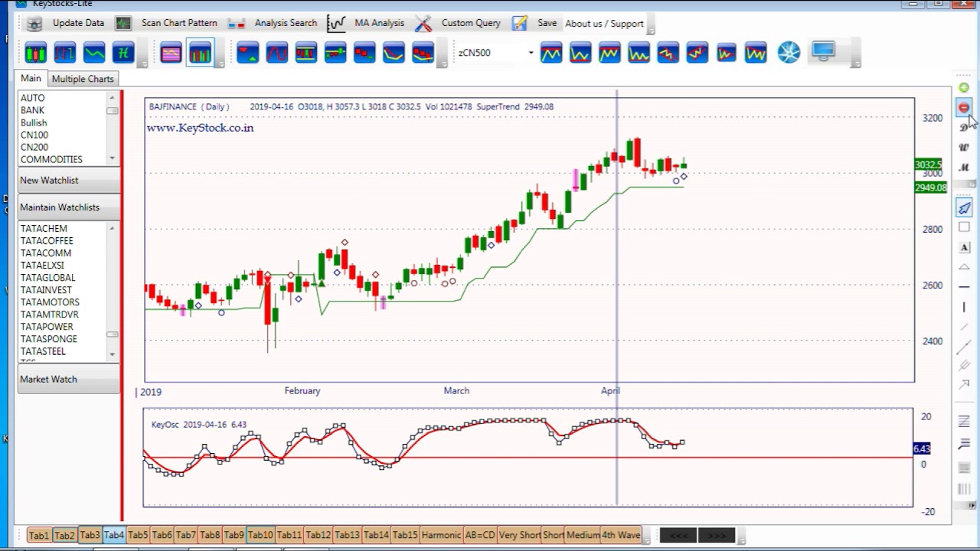This screenshot has height=551, width=980.
Task: Click the candlestick chart type icon
Action: [36, 53]
